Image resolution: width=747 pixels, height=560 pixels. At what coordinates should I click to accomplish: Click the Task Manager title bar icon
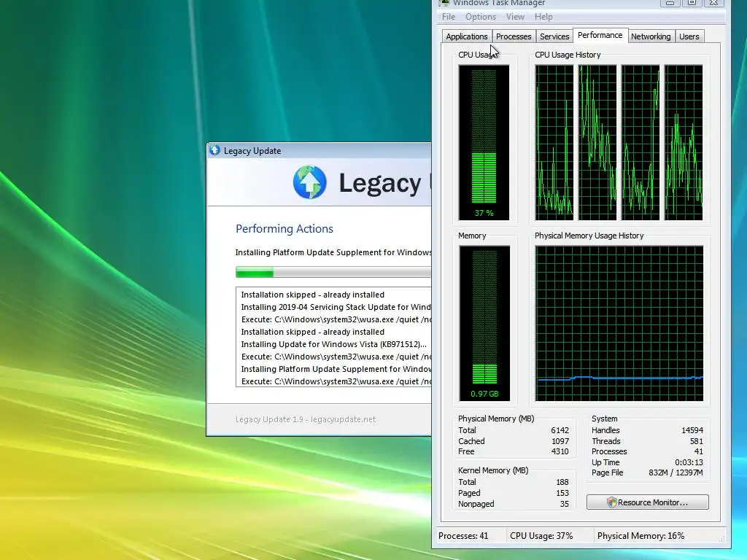444,3
